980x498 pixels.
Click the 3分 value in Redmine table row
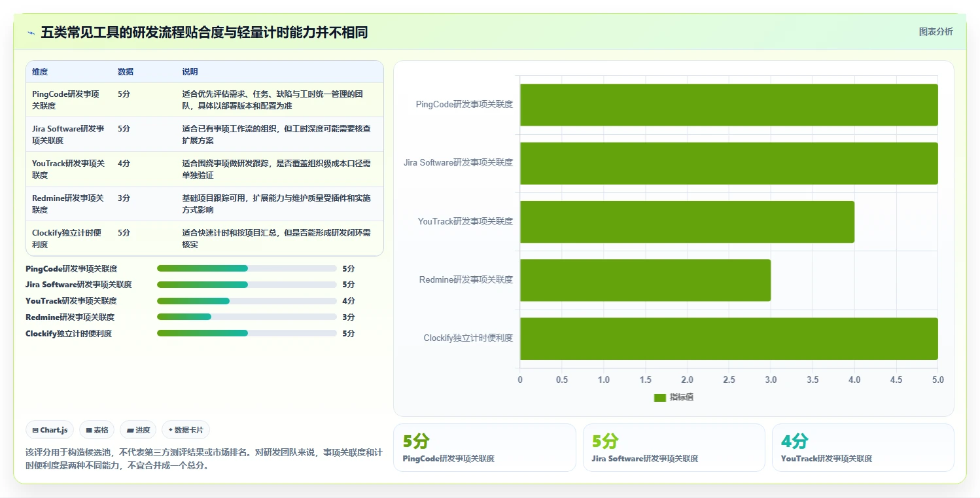click(x=124, y=198)
